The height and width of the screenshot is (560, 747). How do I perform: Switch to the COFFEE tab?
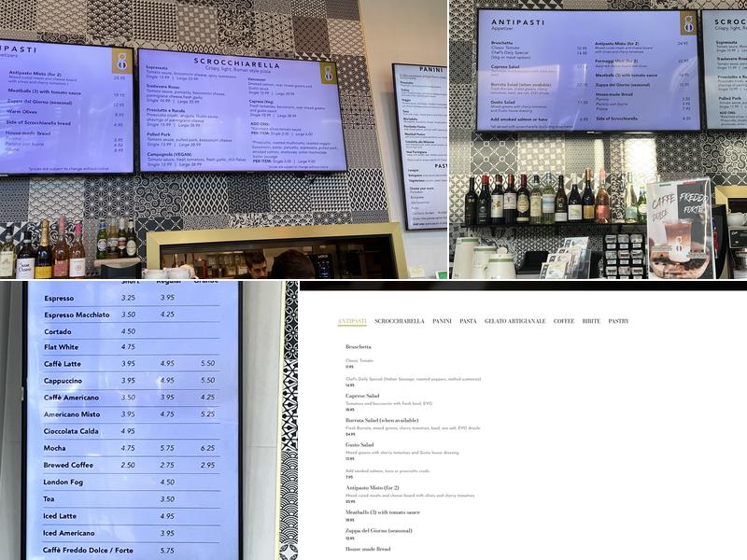tap(564, 321)
